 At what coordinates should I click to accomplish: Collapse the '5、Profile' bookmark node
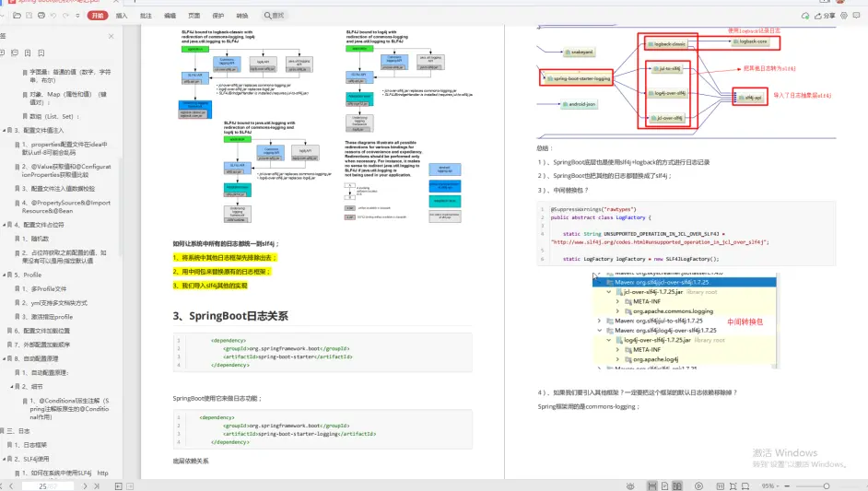coord(5,275)
